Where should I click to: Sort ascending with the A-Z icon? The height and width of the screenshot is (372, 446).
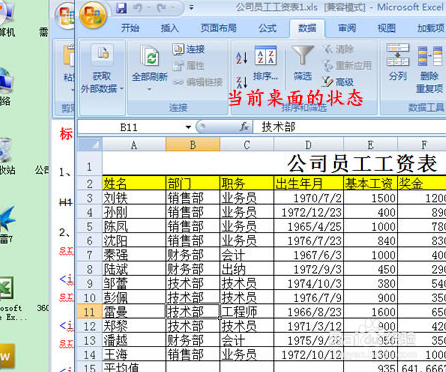pyautogui.click(x=242, y=58)
